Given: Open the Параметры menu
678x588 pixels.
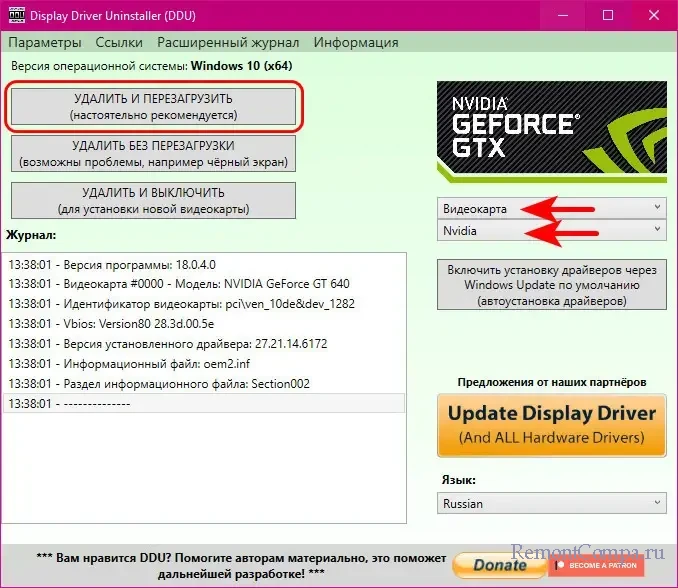Looking at the screenshot, I should pyautogui.click(x=45, y=42).
